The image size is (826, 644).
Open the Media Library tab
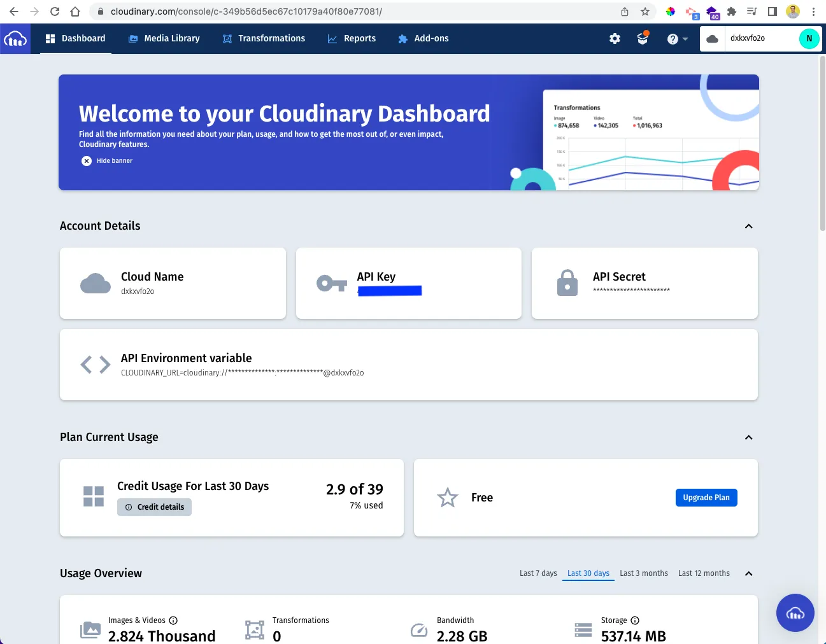164,39
